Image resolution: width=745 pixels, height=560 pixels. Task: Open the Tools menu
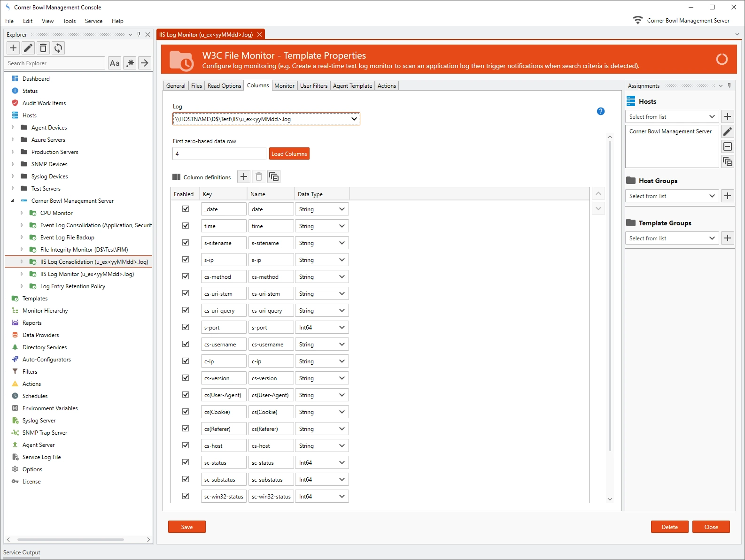[x=69, y=21]
